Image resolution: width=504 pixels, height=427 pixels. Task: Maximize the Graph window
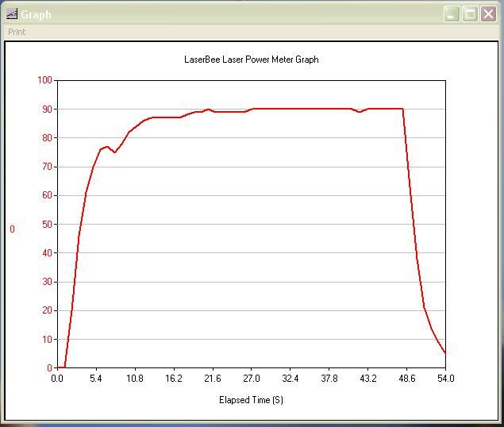tap(470, 14)
